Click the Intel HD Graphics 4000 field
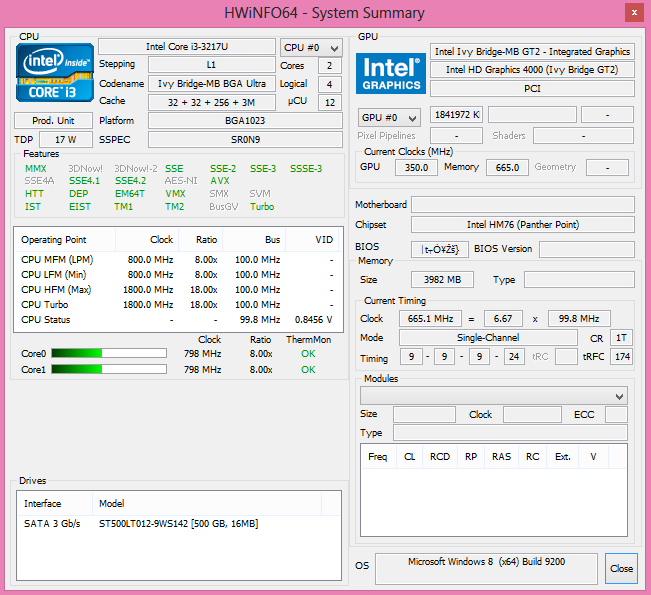651x595 pixels. pos(531,70)
